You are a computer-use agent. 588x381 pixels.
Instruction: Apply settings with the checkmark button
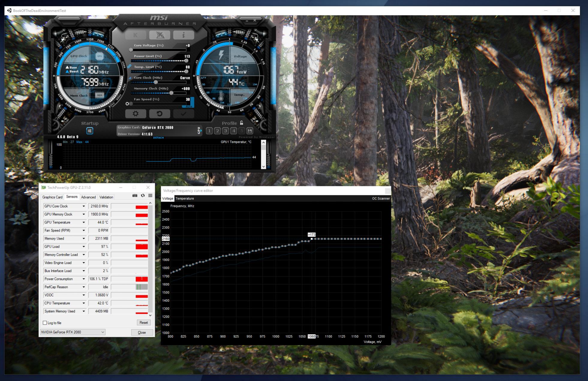(184, 114)
